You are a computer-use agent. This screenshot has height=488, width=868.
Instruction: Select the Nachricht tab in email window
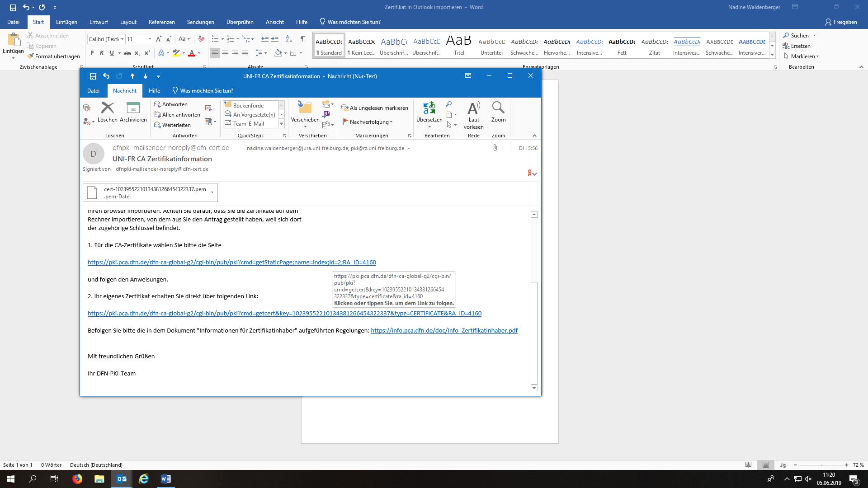[x=123, y=90]
